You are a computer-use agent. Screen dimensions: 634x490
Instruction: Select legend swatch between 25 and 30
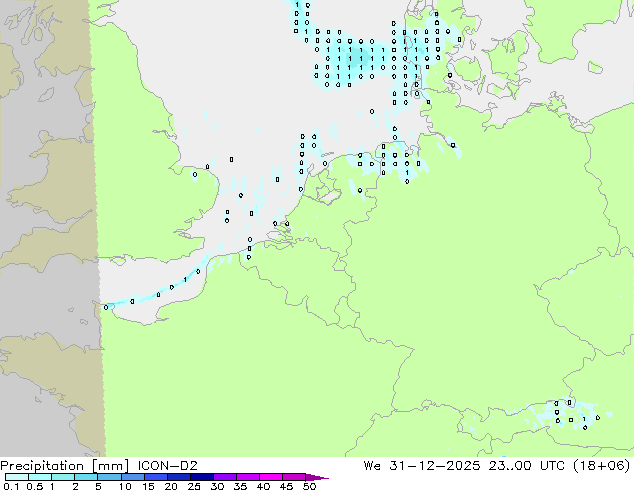pos(202,477)
